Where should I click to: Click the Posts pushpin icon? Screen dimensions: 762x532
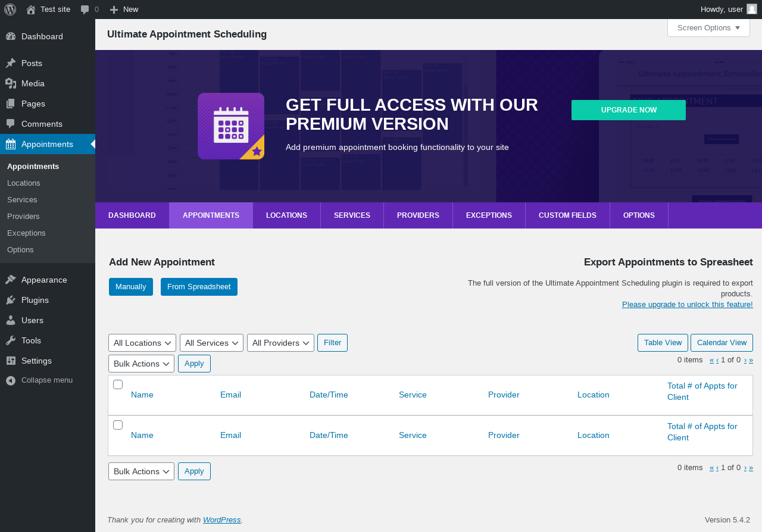tap(11, 63)
